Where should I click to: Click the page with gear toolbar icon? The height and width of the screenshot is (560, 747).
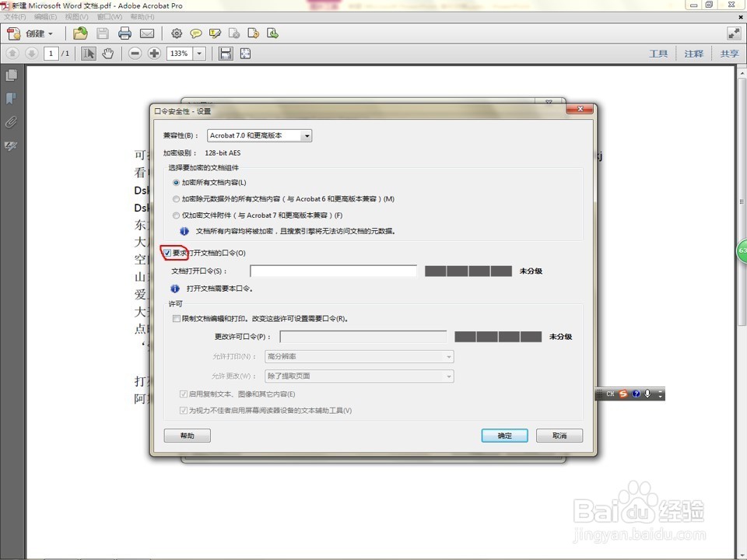[234, 33]
